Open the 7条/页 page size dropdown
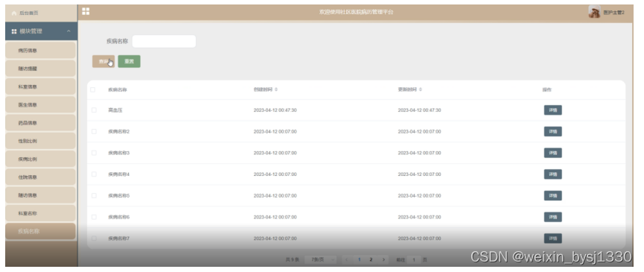Viewport: 644px width, 272px height. (x=320, y=259)
